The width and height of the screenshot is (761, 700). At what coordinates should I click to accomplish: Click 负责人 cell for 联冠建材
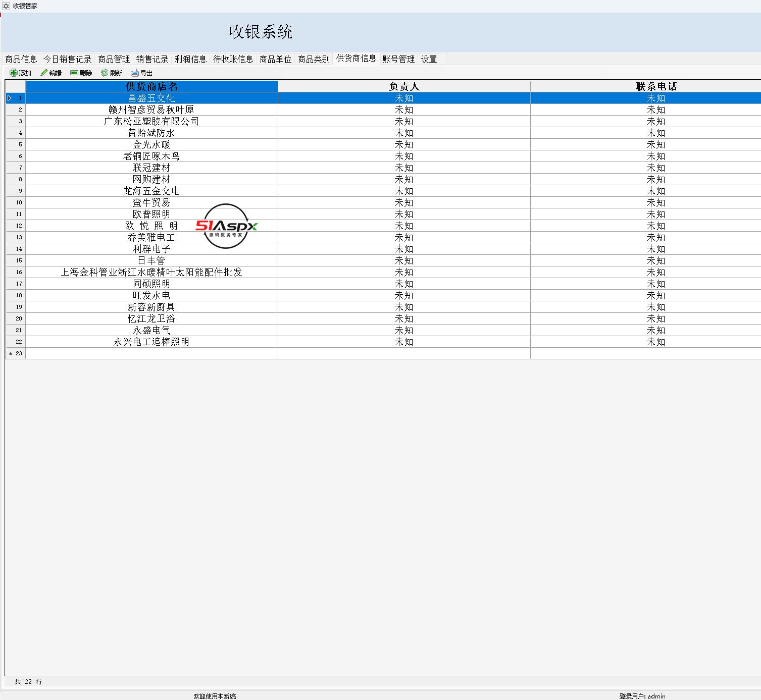point(404,168)
